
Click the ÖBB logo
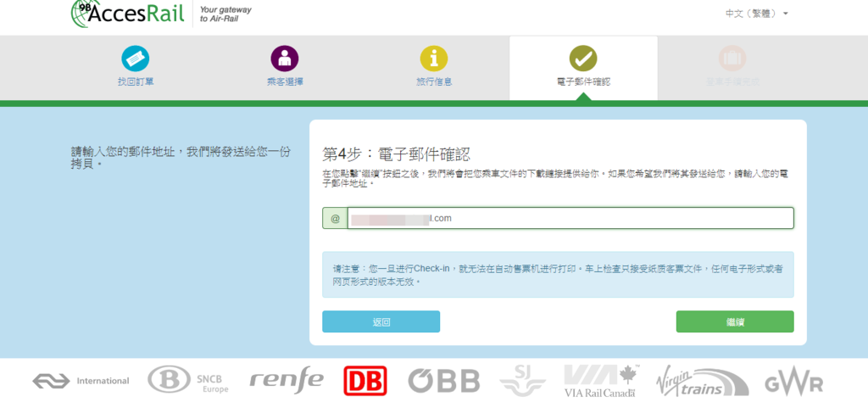[x=444, y=381]
